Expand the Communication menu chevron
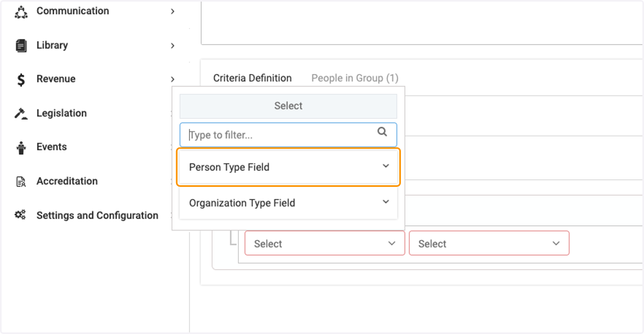The image size is (644, 334). click(x=172, y=11)
